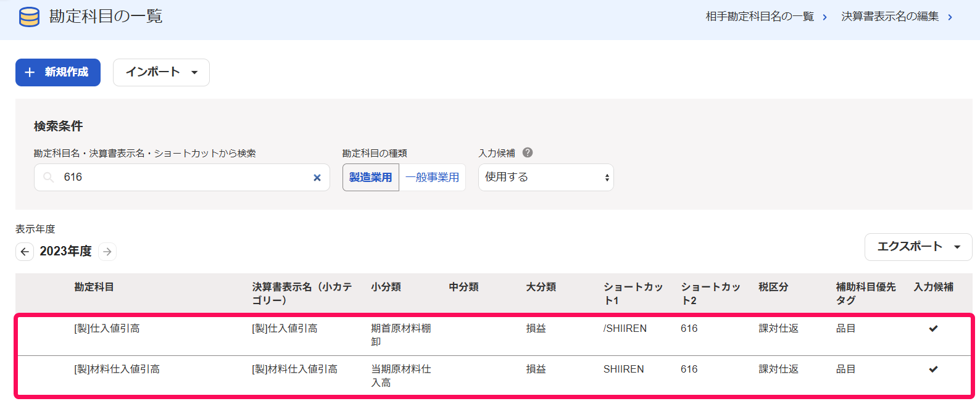
Task: Click the SHIIREN shortcut in the [製]材料仕入値引高 row
Action: pos(624,369)
